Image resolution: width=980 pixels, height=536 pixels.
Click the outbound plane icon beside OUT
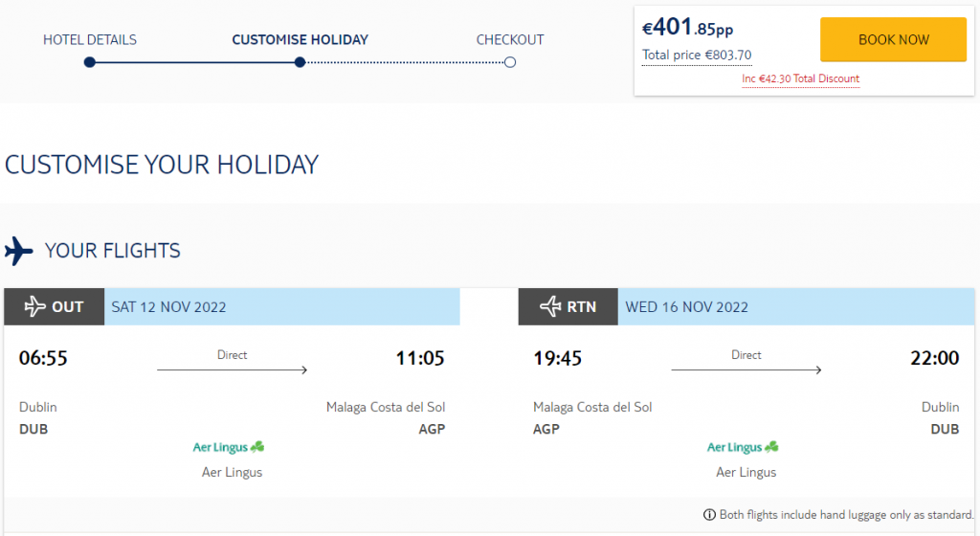35,306
